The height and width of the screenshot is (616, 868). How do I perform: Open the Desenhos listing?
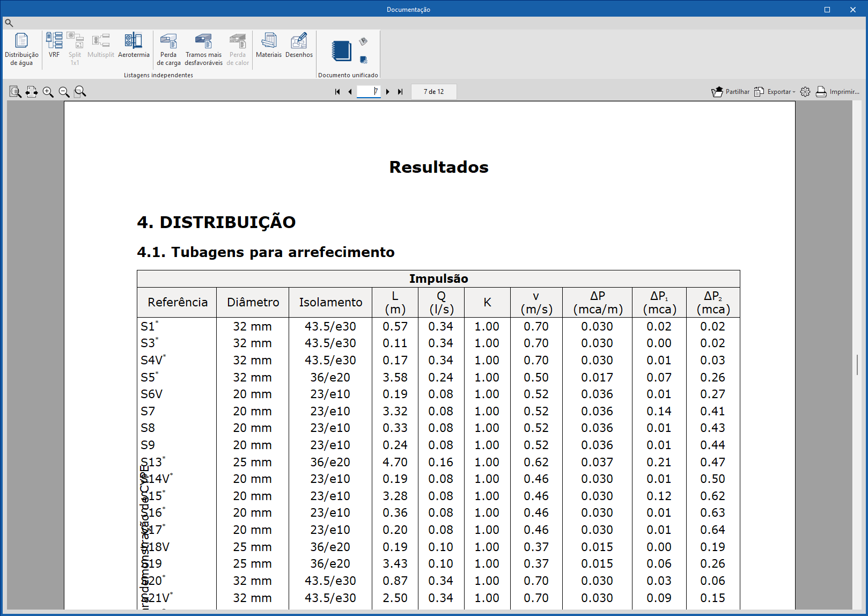pos(299,45)
